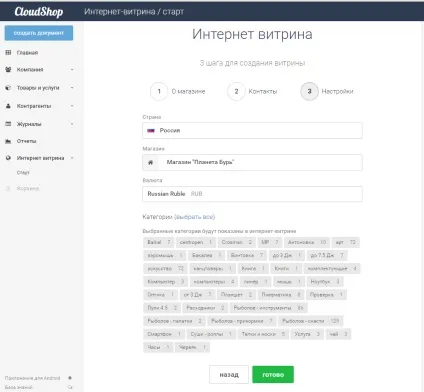Toggle the компьютеры 4 category tag

214,282
